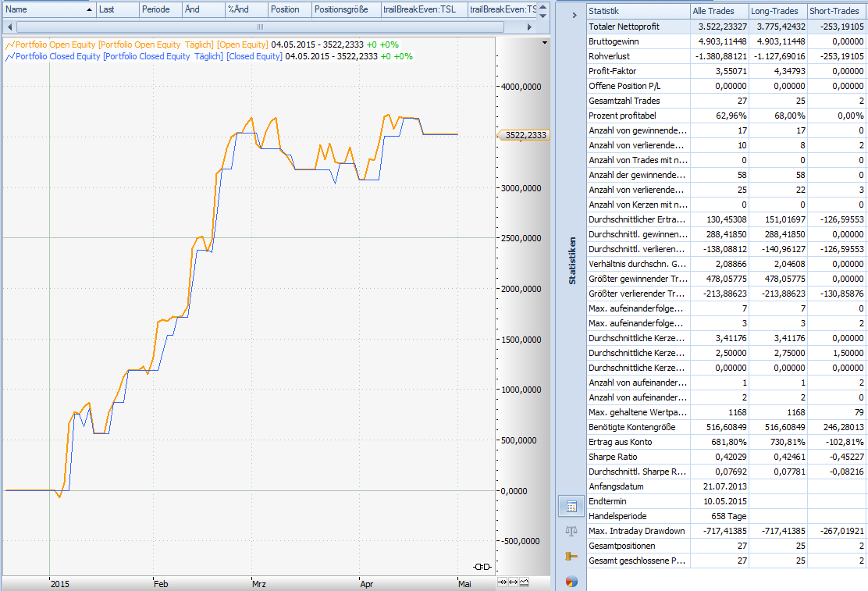
Task: Click the Statistik column header
Action: [x=639, y=11]
